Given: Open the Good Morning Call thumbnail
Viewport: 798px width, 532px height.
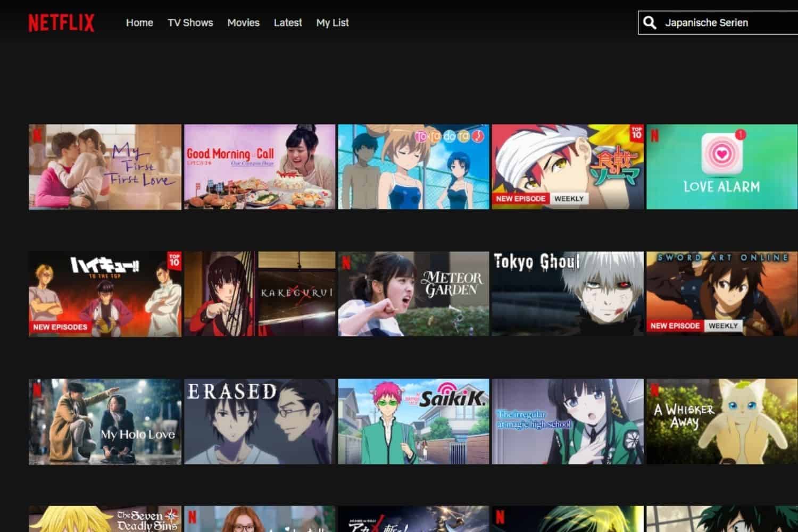Looking at the screenshot, I should point(260,167).
